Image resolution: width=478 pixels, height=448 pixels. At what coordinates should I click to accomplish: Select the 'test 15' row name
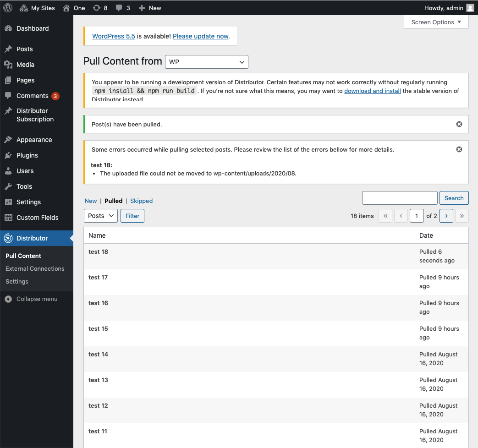[x=98, y=328]
